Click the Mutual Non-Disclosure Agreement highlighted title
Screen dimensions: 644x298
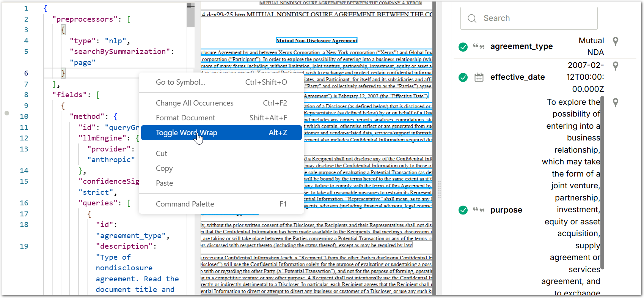click(316, 41)
